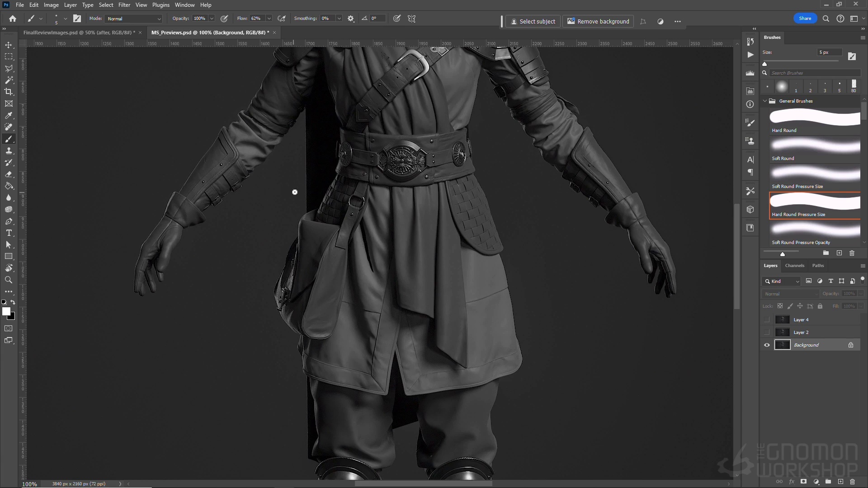Switch to the Paths tab
Viewport: 868px width, 488px height.
tap(818, 266)
